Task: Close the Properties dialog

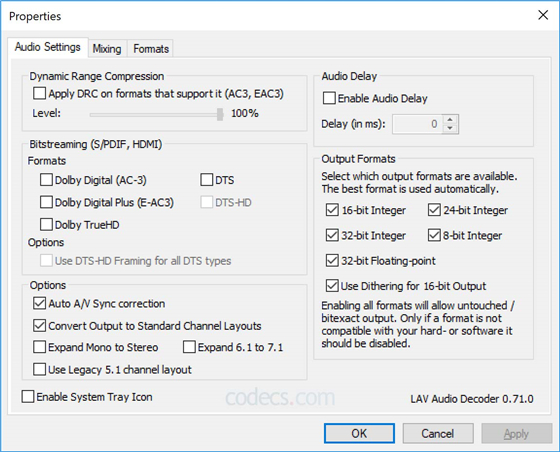Action: 543,15
